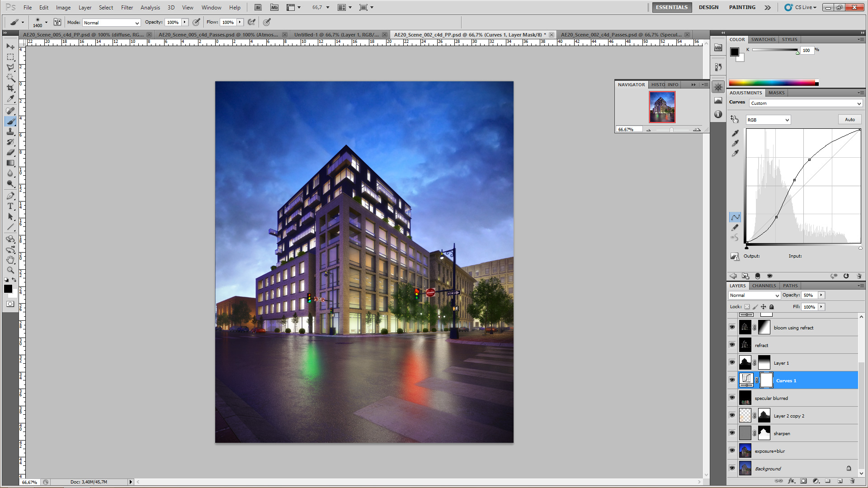Select the Hand tool
The width and height of the screenshot is (868, 488).
(x=10, y=260)
